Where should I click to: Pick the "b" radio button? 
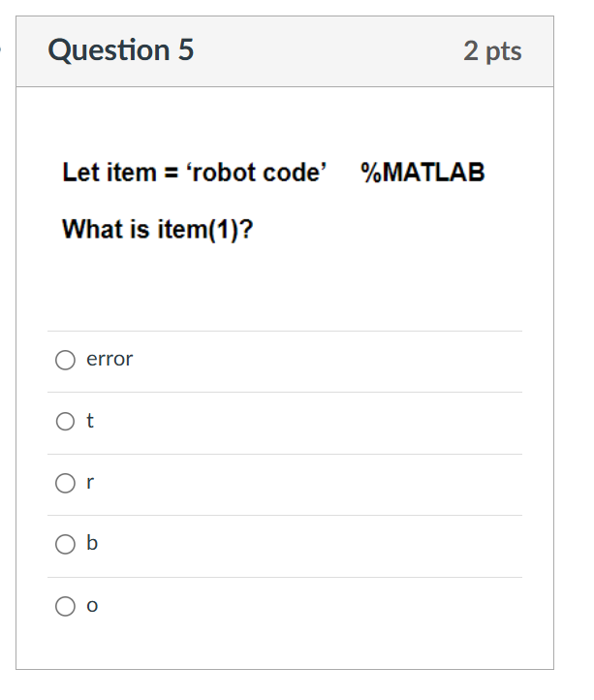click(65, 544)
